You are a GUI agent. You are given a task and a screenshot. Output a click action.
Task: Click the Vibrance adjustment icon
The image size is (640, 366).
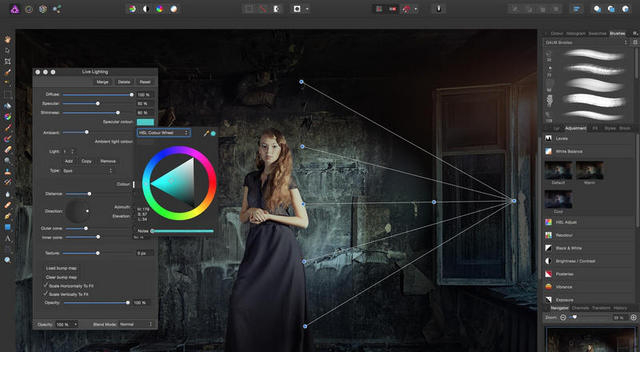point(549,287)
